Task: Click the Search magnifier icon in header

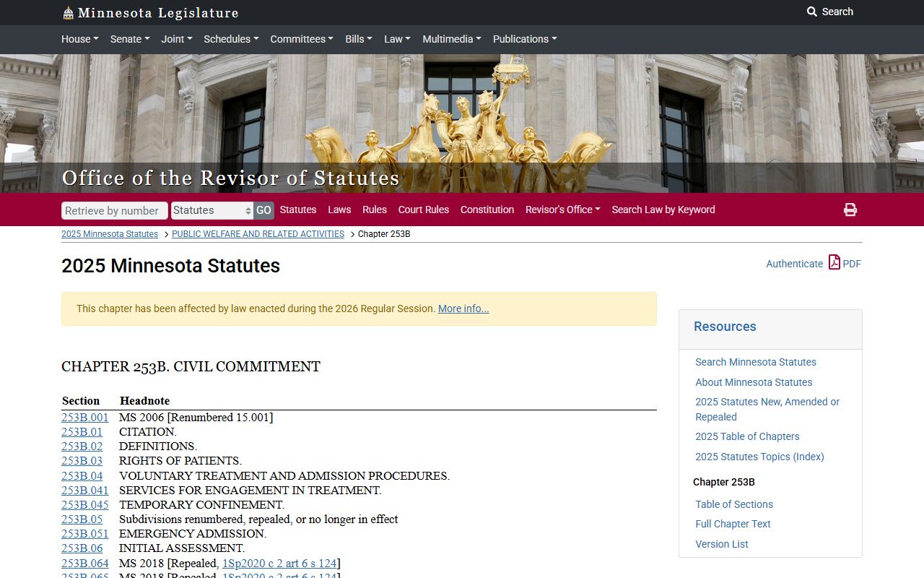Action: pyautogui.click(x=812, y=12)
